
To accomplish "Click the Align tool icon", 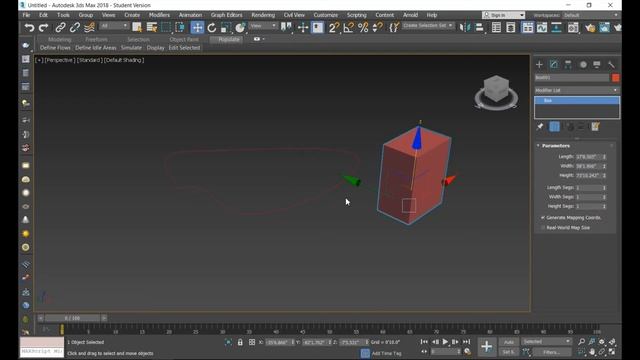I will 480,27.
